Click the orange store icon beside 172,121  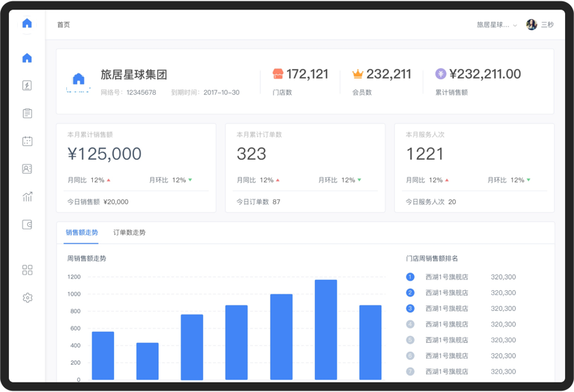(278, 74)
